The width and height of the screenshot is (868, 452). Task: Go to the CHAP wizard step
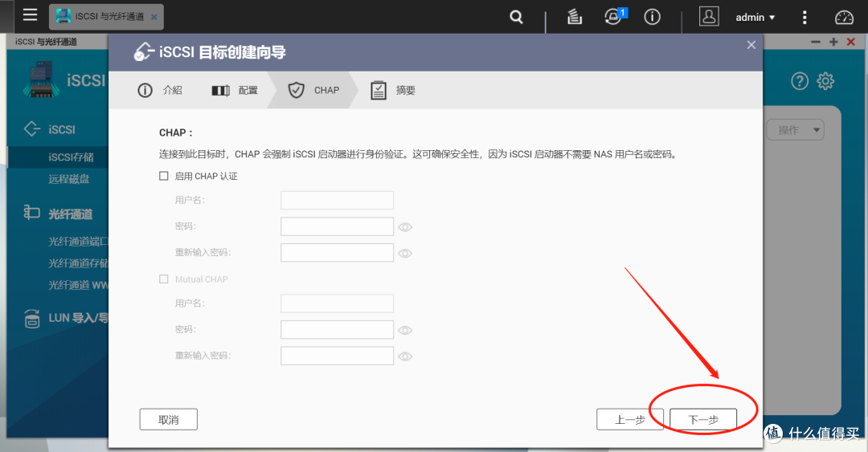coord(313,90)
